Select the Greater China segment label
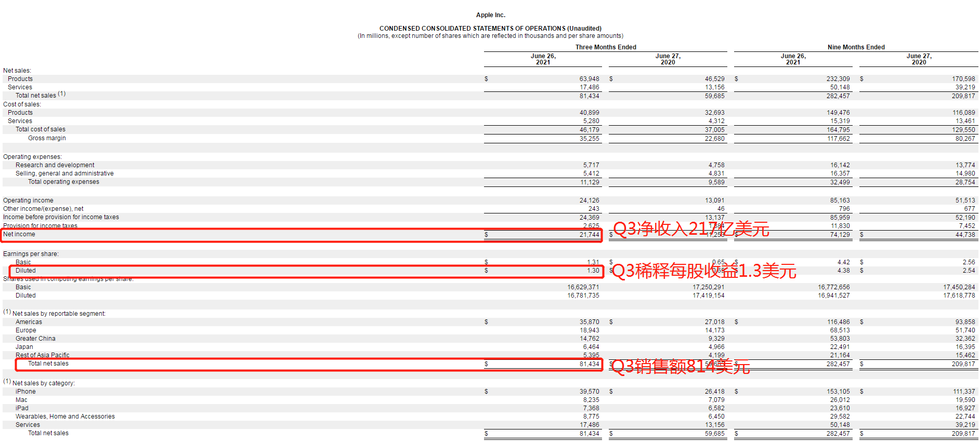This screenshot has width=980, height=443. pos(35,339)
